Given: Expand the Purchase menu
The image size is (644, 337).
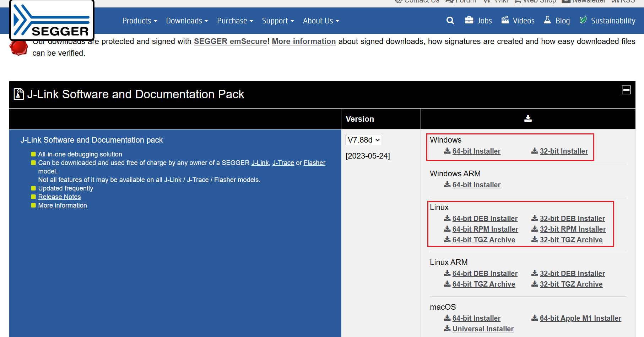Looking at the screenshot, I should coord(235,21).
